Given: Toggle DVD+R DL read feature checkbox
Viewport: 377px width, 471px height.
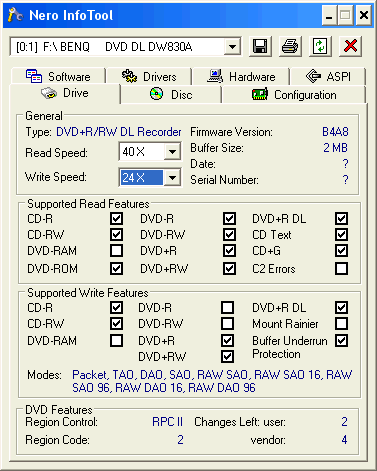Looking at the screenshot, I should [x=342, y=219].
